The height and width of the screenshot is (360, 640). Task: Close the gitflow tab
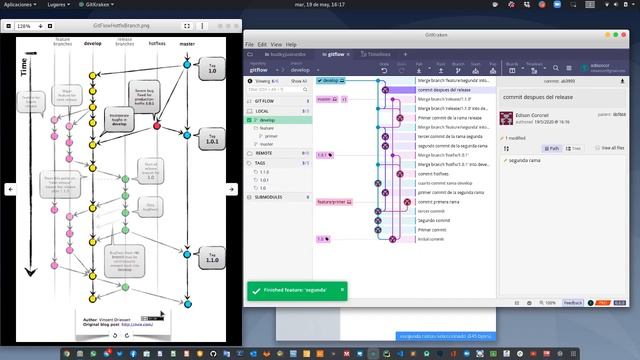click(348, 54)
